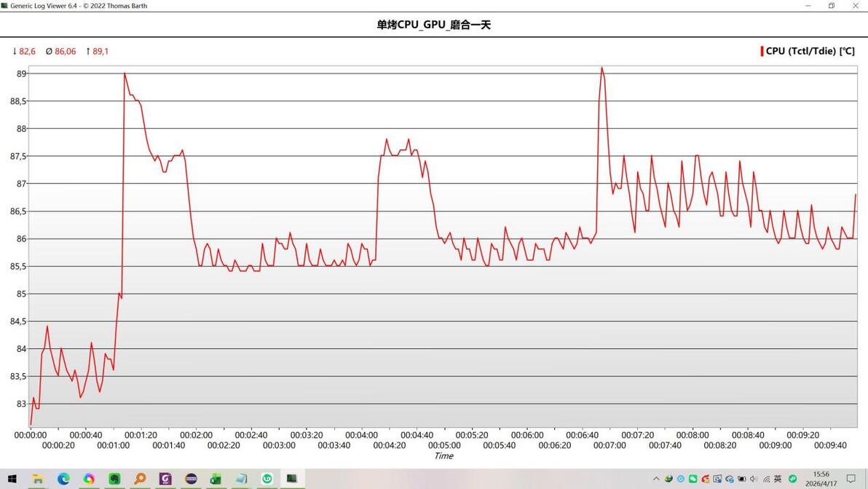Click the 87,5 Y-axis label

17,156
